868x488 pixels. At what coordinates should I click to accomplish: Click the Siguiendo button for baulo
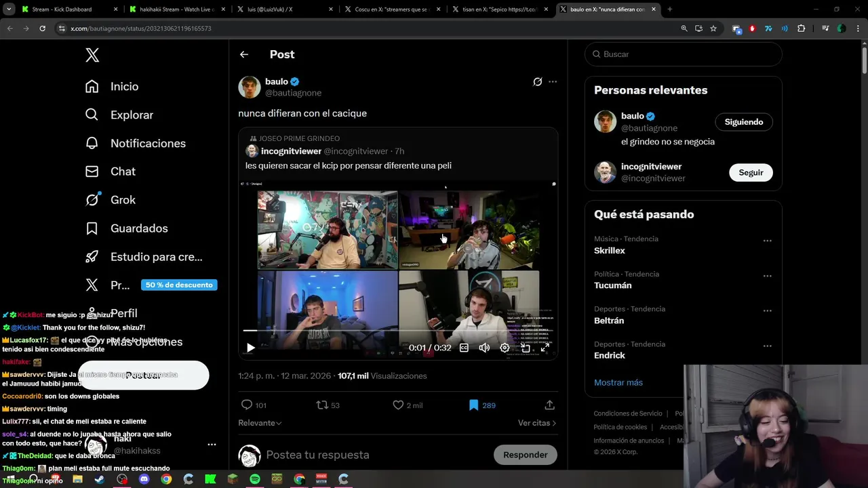(744, 122)
